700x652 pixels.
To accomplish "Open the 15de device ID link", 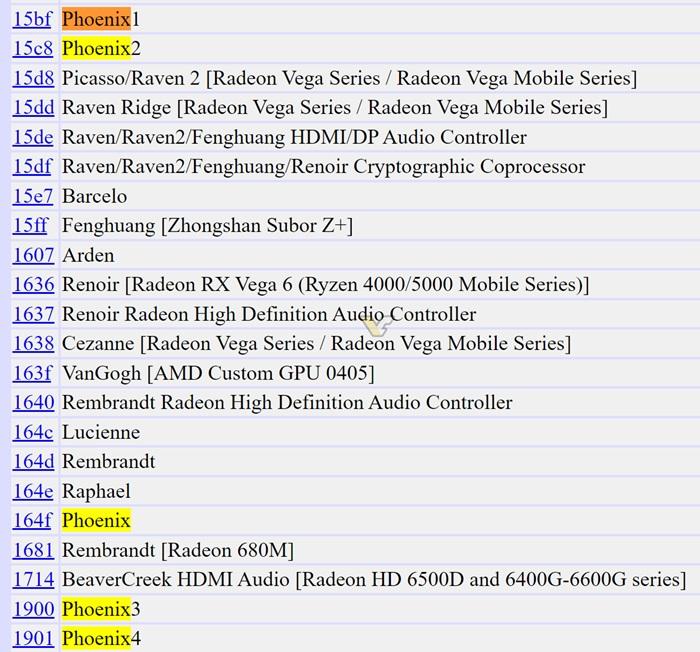I will tap(33, 137).
